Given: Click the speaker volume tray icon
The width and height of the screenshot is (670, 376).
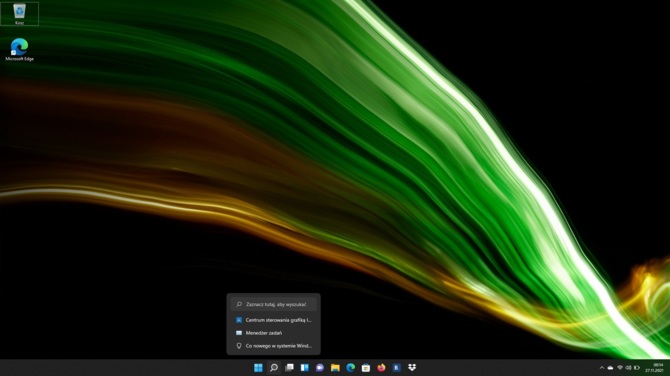Looking at the screenshot, I should [628, 368].
